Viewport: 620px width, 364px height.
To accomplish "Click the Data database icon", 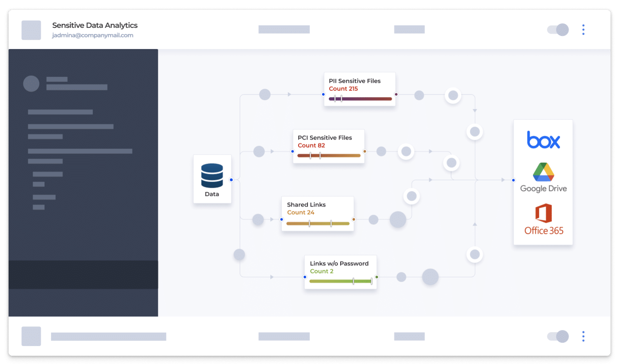I will 212,175.
